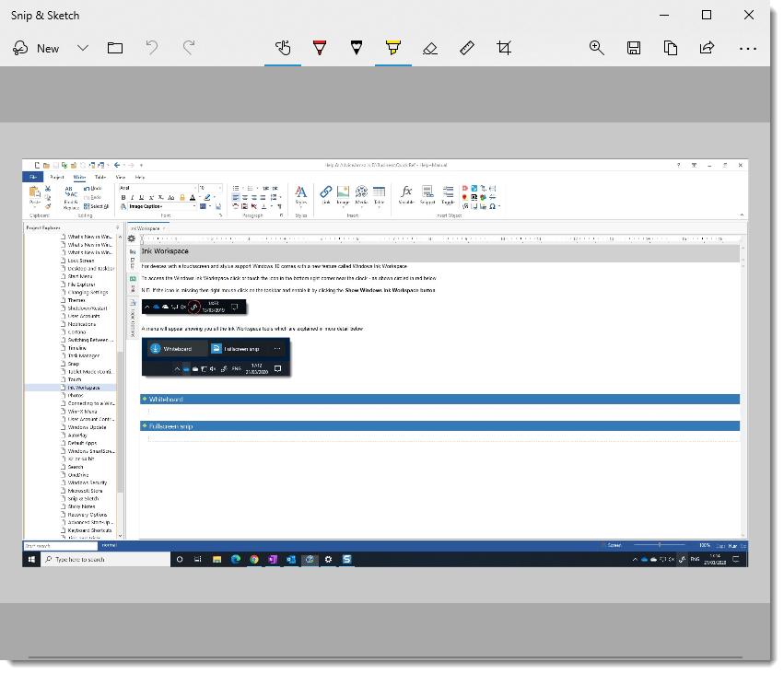Copy the snip to the clipboard
This screenshot has width=784, height=674.
[670, 48]
